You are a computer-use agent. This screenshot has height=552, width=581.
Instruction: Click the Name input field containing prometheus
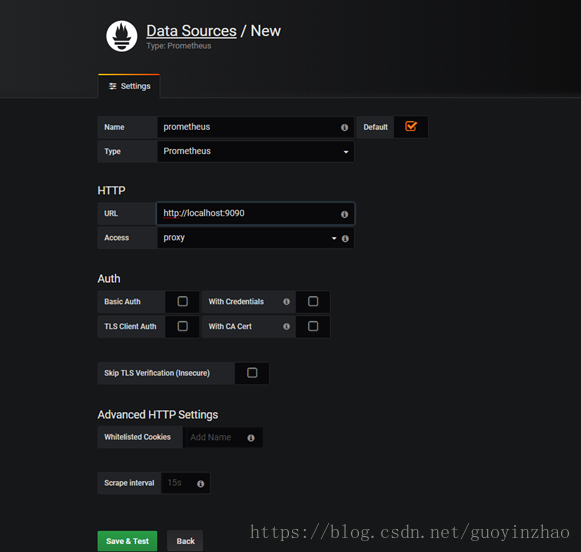click(x=255, y=127)
